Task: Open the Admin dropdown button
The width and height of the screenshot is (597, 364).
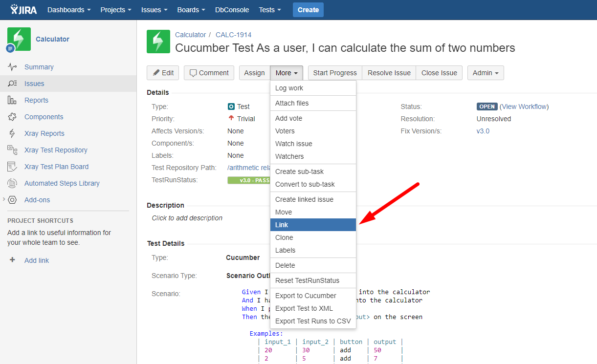Action: click(486, 73)
